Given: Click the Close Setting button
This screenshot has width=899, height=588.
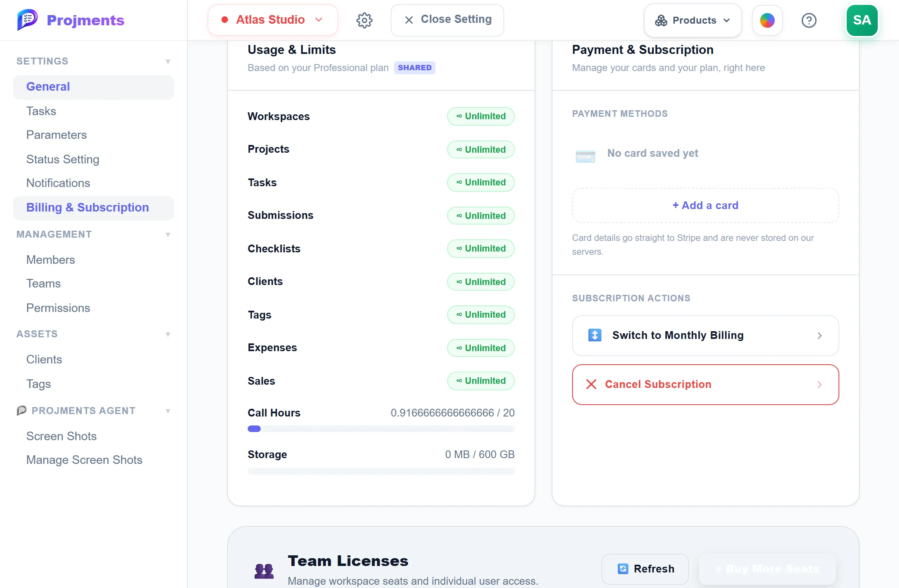Looking at the screenshot, I should coord(447,20).
